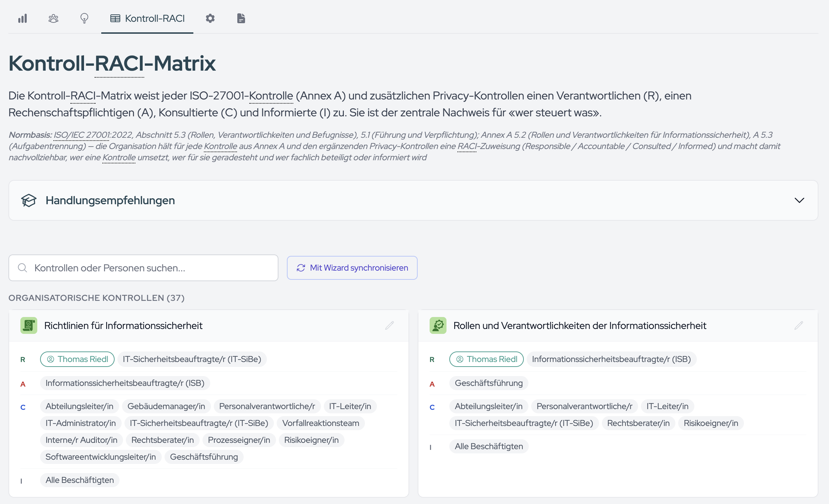Image resolution: width=829 pixels, height=504 pixels.
Task: Select the Kontroll-RACI tab
Action: coord(147,18)
